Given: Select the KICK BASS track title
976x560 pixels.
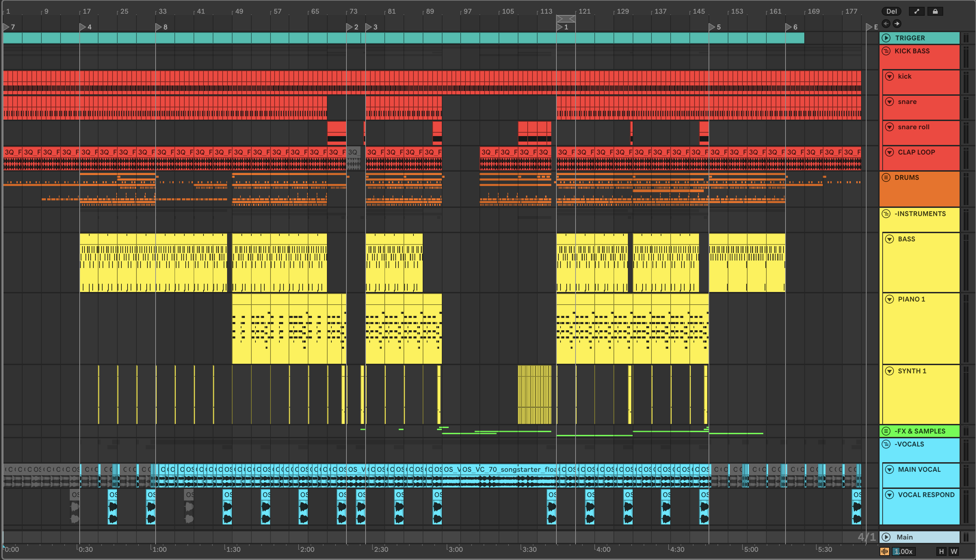Looking at the screenshot, I should pyautogui.click(x=912, y=51).
